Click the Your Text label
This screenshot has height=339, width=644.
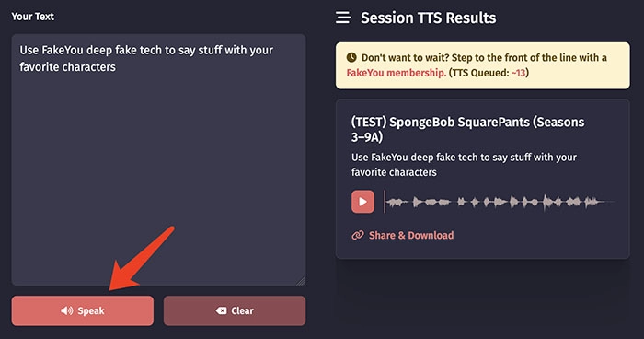33,17
